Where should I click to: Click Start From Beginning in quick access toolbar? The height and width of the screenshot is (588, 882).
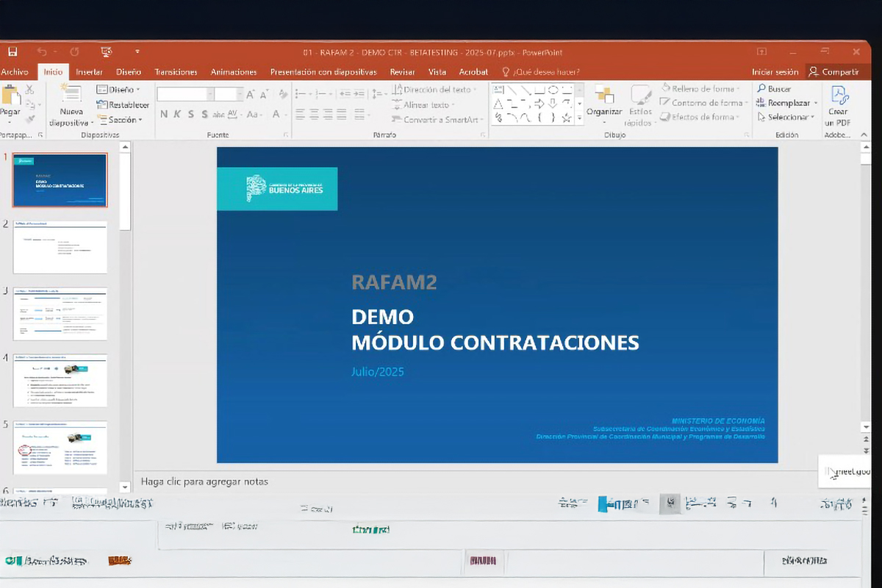pos(107,51)
